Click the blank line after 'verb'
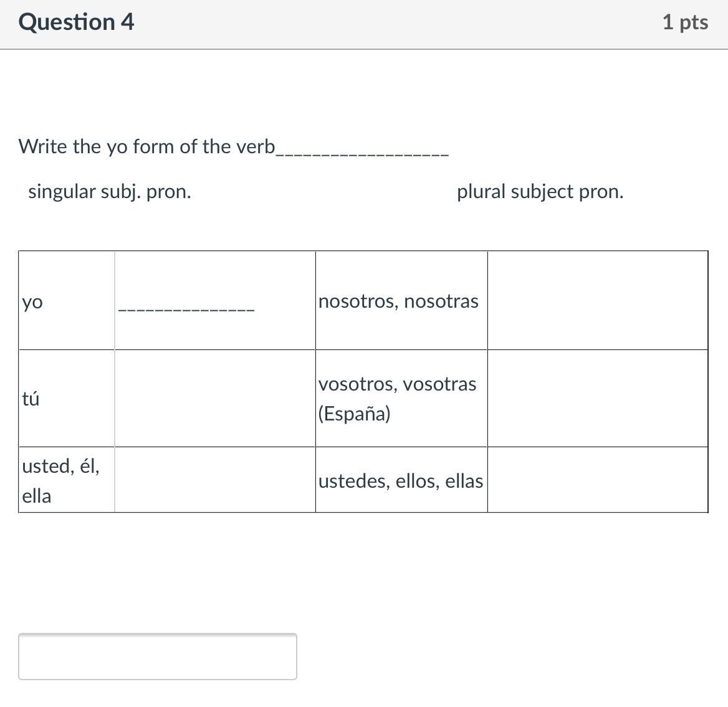728x707 pixels. [362, 151]
